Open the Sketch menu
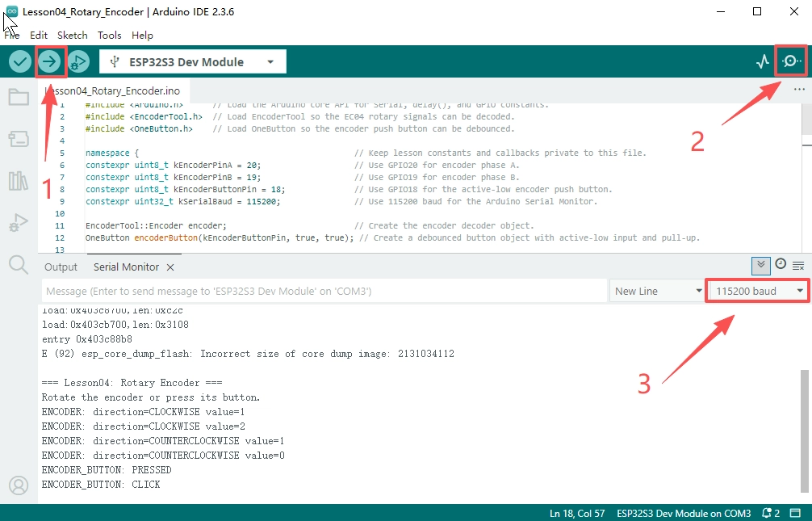This screenshot has height=521, width=812. (73, 36)
